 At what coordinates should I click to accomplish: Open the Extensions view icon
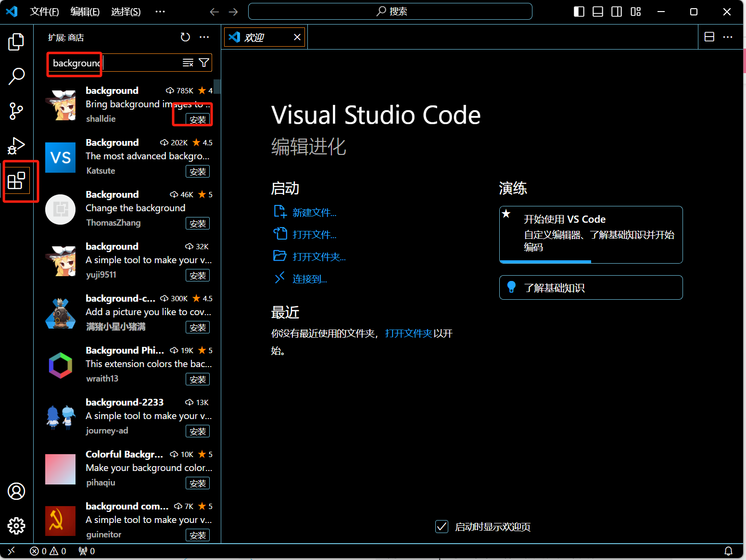[x=16, y=181]
